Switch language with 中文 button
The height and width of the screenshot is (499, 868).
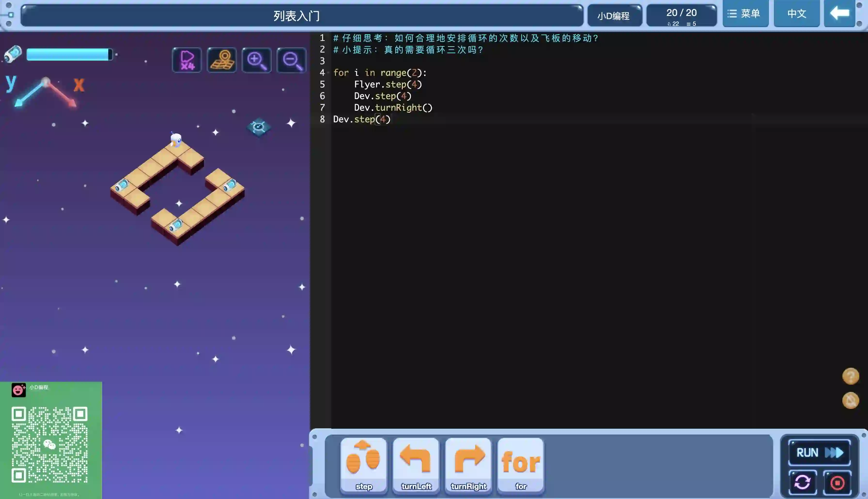pos(796,14)
